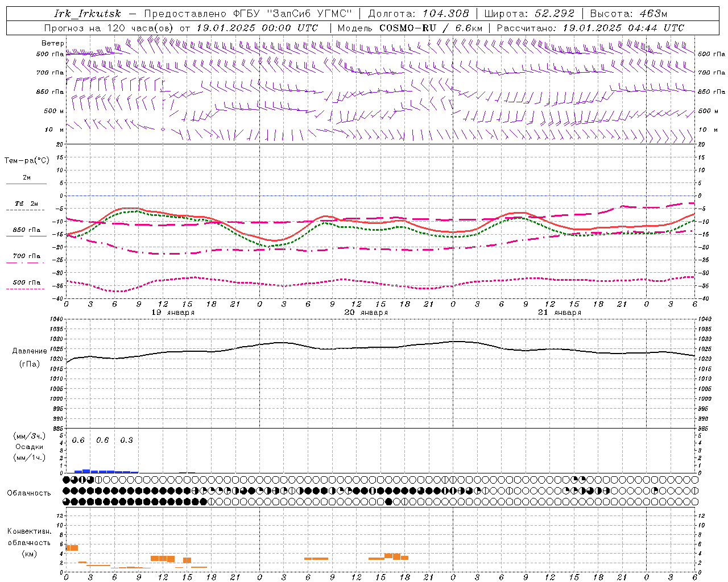Screen dimensions: 728x582
Task: Click the Конвективн. convective cloud label
Action: click(29, 531)
